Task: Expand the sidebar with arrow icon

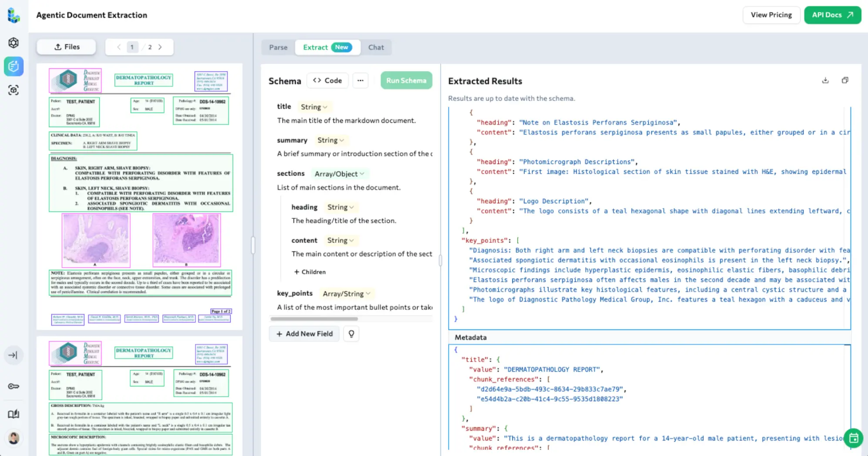Action: tap(13, 355)
